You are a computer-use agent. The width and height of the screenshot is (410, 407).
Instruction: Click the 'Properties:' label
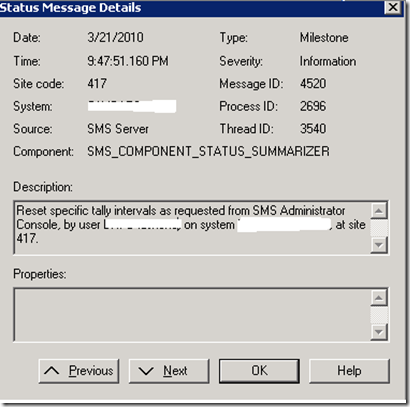(x=40, y=274)
